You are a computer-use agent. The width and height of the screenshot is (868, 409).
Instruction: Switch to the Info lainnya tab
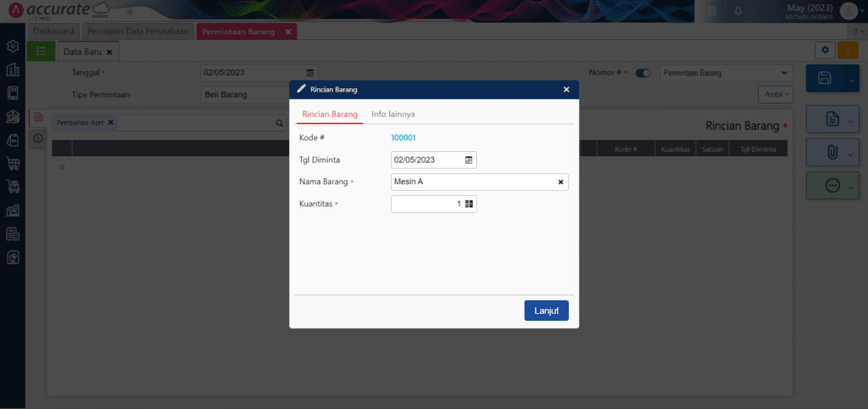[393, 115]
